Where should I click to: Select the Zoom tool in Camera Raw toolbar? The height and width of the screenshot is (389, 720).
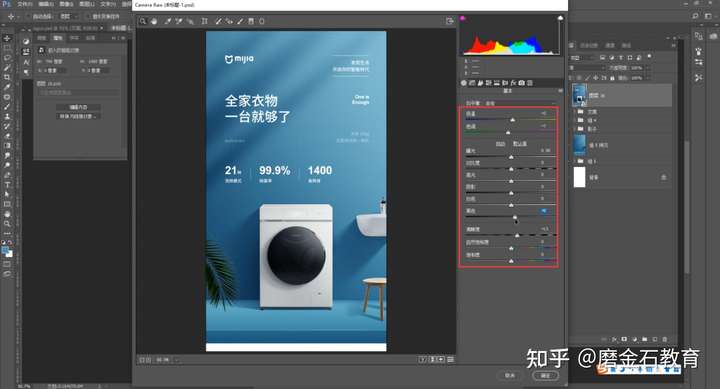[x=143, y=21]
